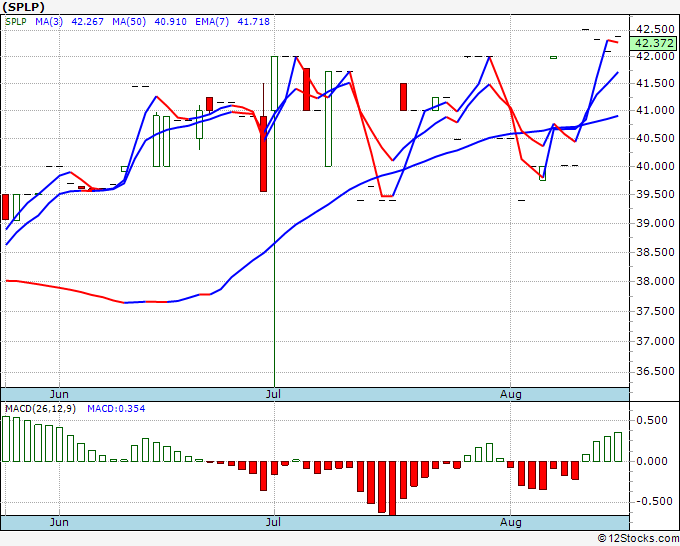Click the EMA(7) indicator label

click(212, 22)
